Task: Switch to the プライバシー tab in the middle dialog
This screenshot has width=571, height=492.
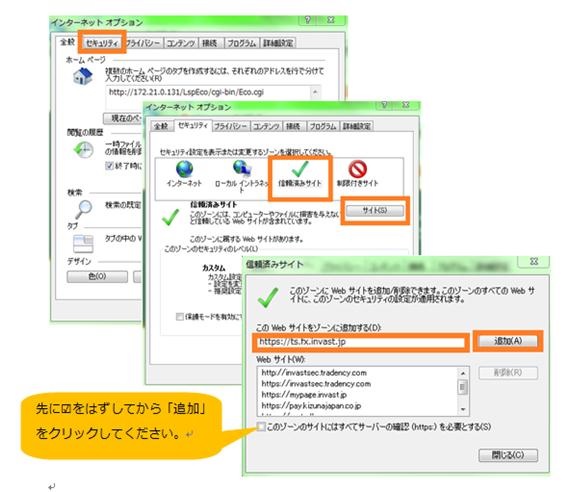Action: pos(231,126)
